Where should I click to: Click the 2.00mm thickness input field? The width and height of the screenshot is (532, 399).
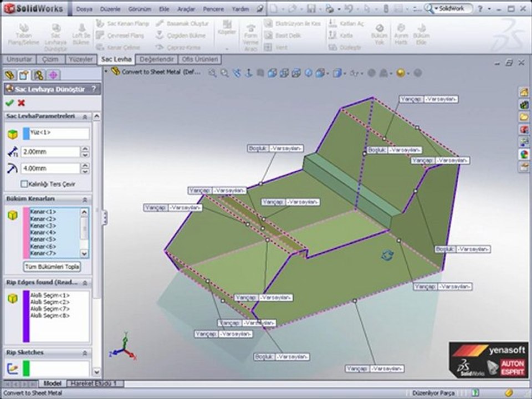click(50, 152)
